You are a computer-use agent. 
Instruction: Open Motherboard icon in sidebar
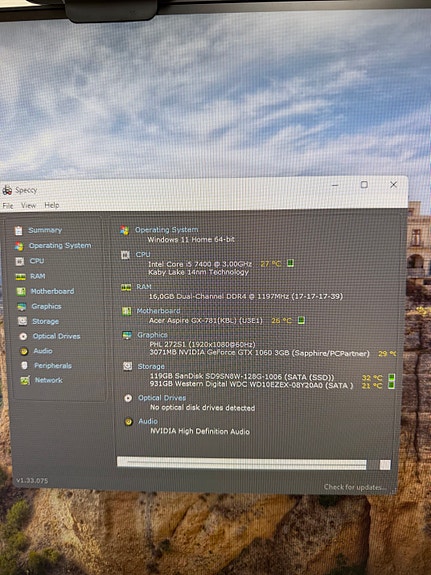click(21, 292)
